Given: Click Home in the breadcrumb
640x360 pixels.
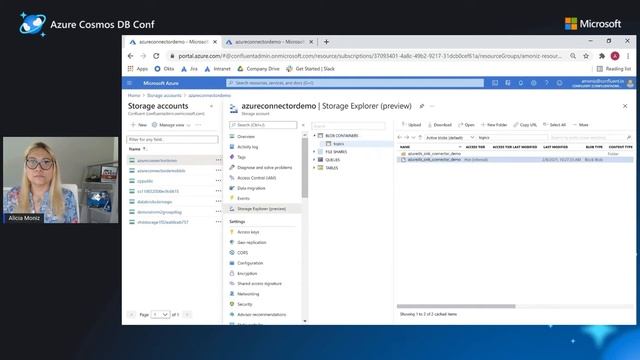Looking at the screenshot, I should tap(134, 96).
